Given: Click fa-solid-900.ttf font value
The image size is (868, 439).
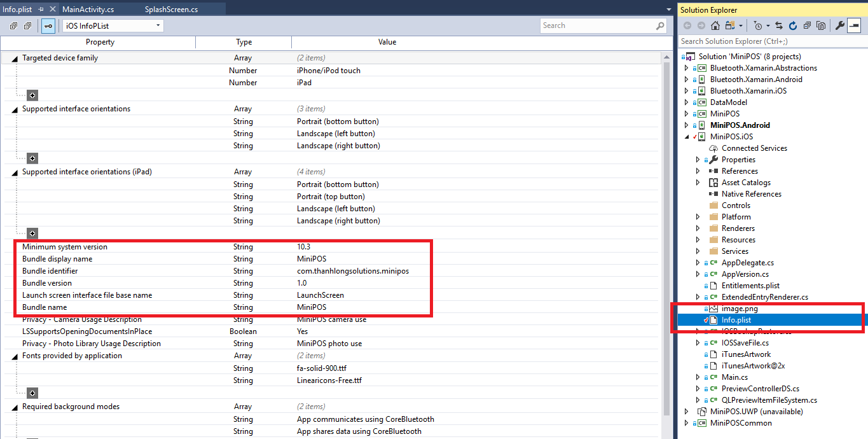Looking at the screenshot, I should (322, 368).
